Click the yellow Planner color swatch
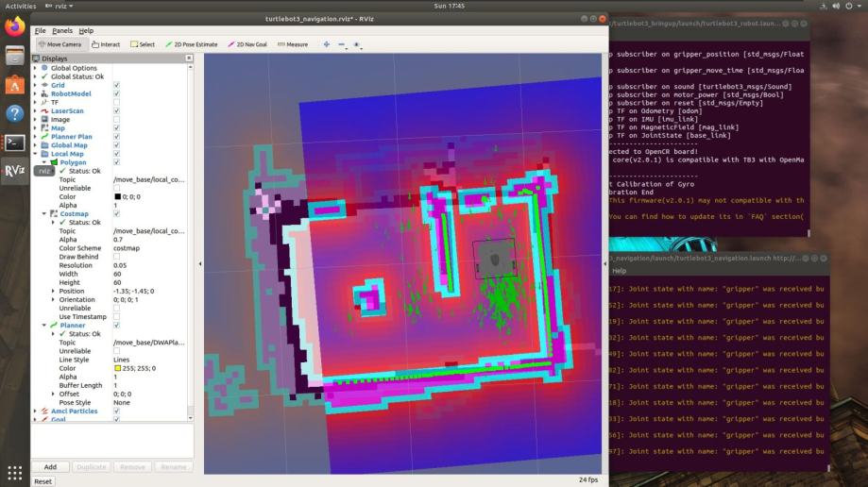The width and height of the screenshot is (868, 487). [x=117, y=368]
